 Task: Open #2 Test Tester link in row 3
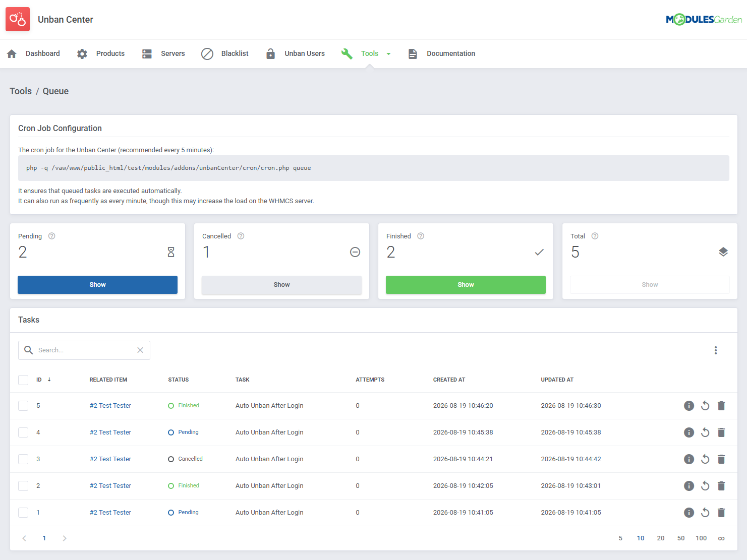[110, 459]
